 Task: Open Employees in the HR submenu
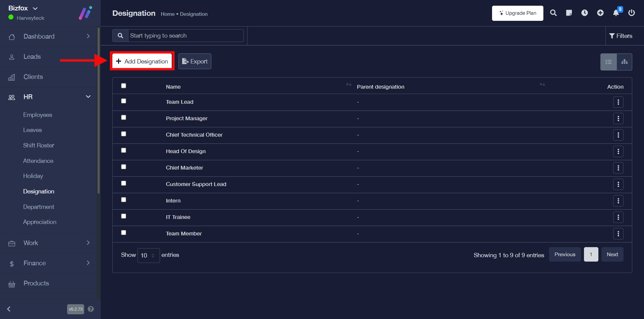(x=38, y=115)
